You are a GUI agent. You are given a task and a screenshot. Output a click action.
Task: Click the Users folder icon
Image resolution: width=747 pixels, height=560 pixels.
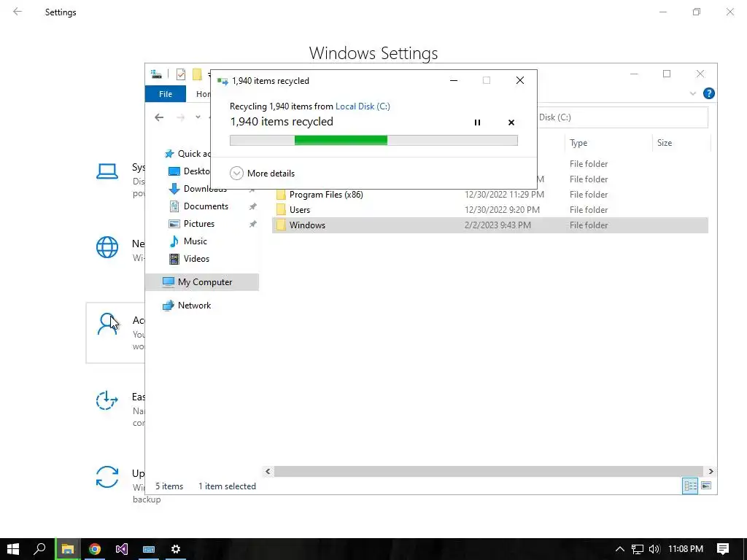click(281, 209)
